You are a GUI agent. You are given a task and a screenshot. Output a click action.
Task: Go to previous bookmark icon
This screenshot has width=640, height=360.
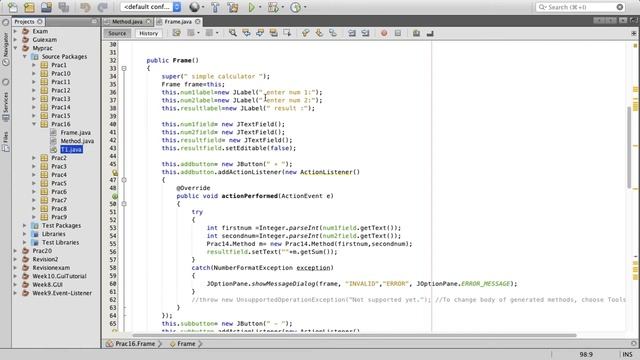tap(305, 33)
